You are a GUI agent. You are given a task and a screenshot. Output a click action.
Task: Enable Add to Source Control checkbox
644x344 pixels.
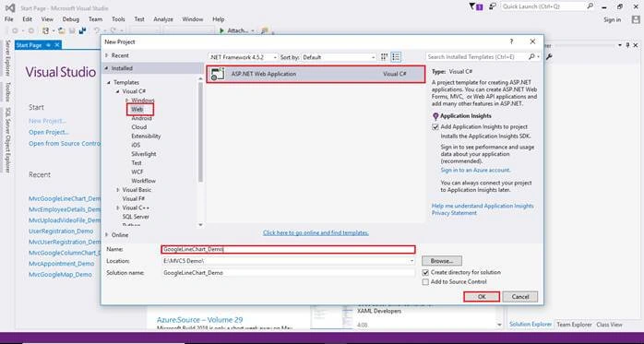click(425, 282)
